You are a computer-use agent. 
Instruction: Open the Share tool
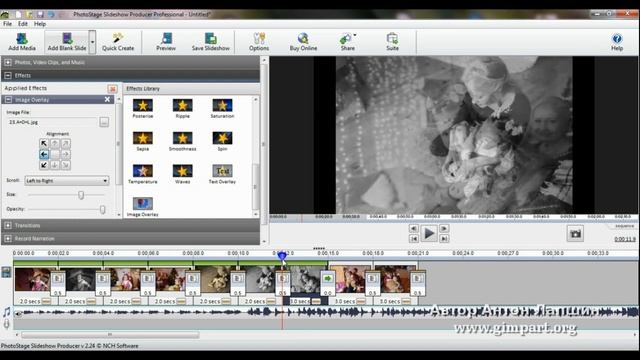pos(347,42)
